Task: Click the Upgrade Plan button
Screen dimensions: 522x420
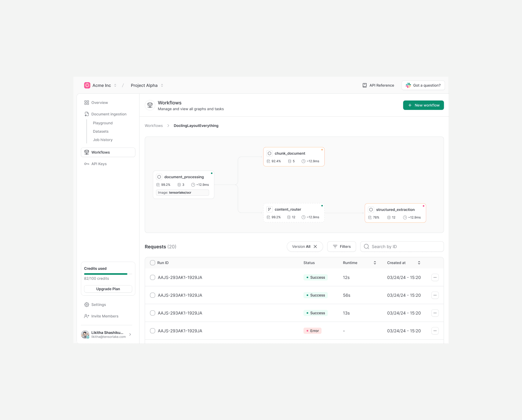Action: click(108, 289)
